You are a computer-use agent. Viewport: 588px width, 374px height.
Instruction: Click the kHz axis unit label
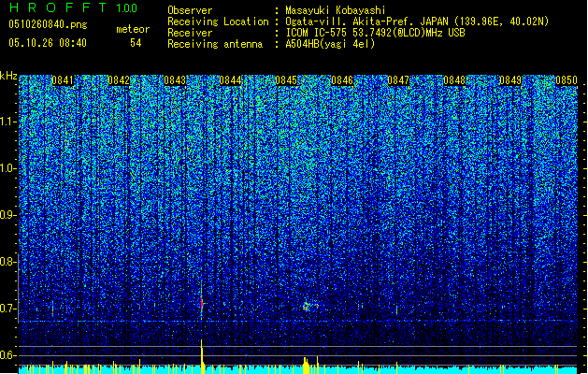point(8,76)
